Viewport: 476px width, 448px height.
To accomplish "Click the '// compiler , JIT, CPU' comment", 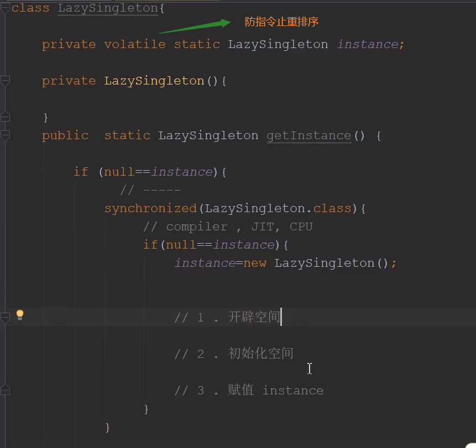I will point(228,226).
